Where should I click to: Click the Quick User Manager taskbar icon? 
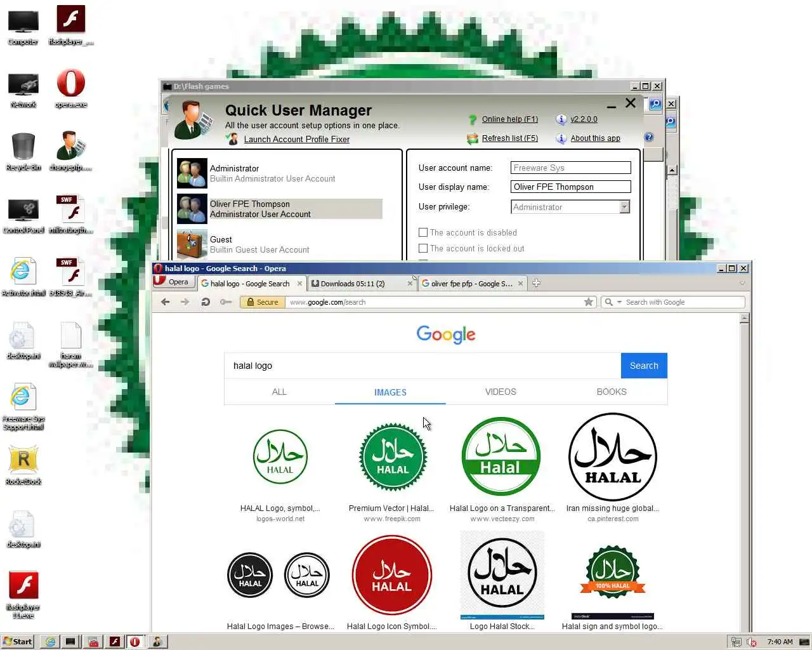click(157, 642)
